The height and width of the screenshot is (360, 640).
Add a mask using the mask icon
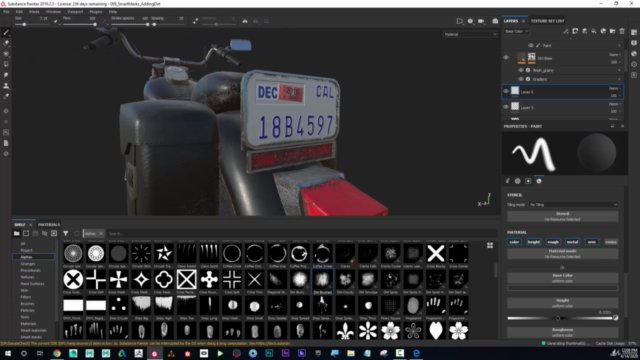coord(575,31)
